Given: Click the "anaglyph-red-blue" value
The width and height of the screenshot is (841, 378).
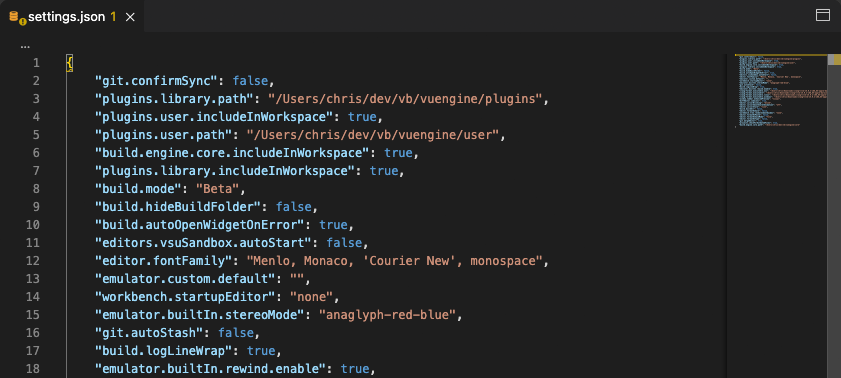Looking at the screenshot, I should coord(387,315).
